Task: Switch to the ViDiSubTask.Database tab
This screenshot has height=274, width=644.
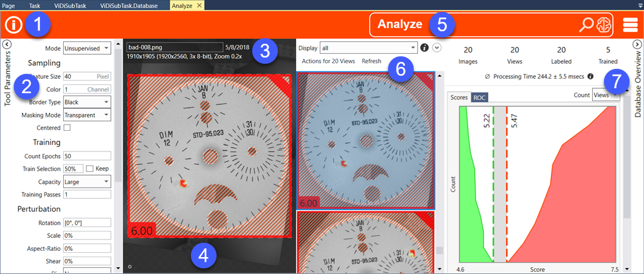Action: (x=133, y=5)
